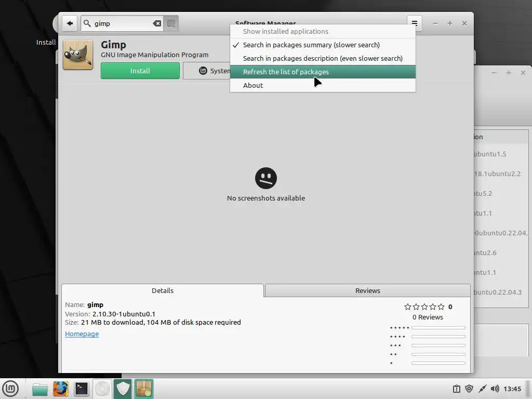Open the volume tray icon
Screen dimensions: 532x399
495,389
